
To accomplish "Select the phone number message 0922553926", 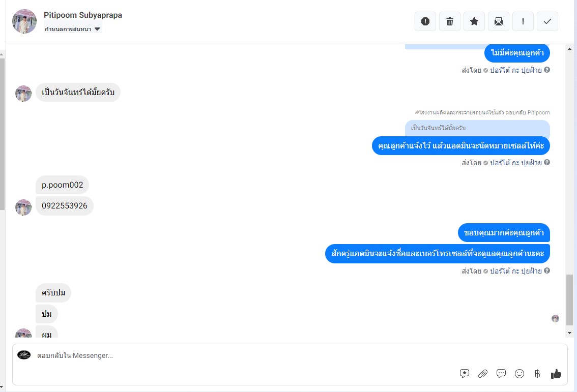I will tap(65, 205).
